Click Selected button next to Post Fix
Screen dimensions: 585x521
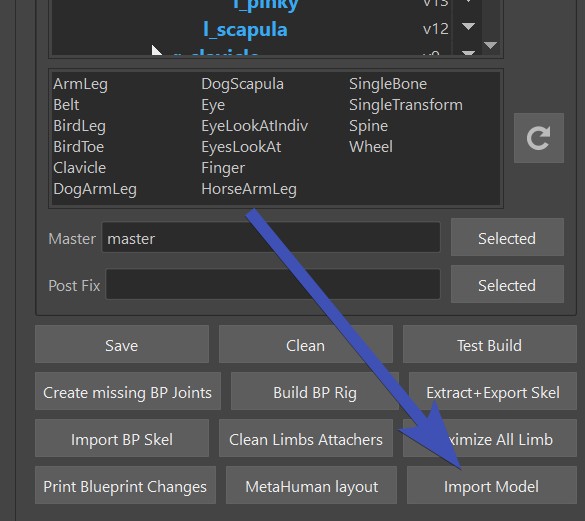coord(507,284)
